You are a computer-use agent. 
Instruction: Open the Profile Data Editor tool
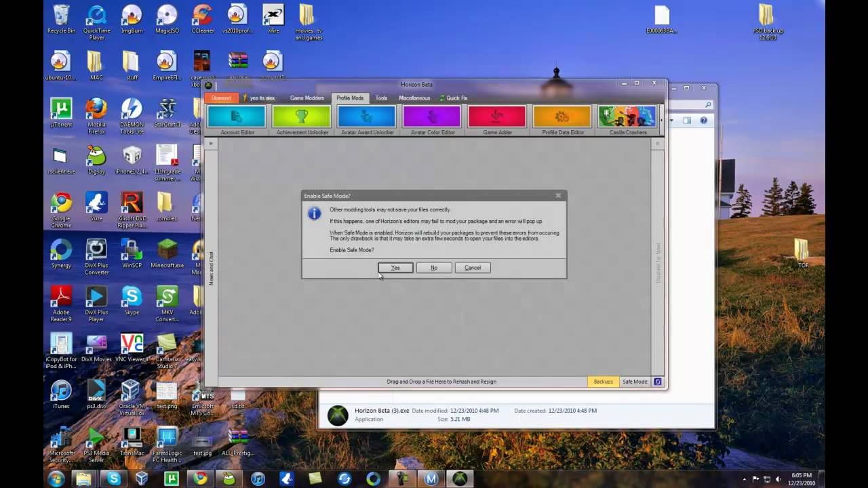pos(562,121)
